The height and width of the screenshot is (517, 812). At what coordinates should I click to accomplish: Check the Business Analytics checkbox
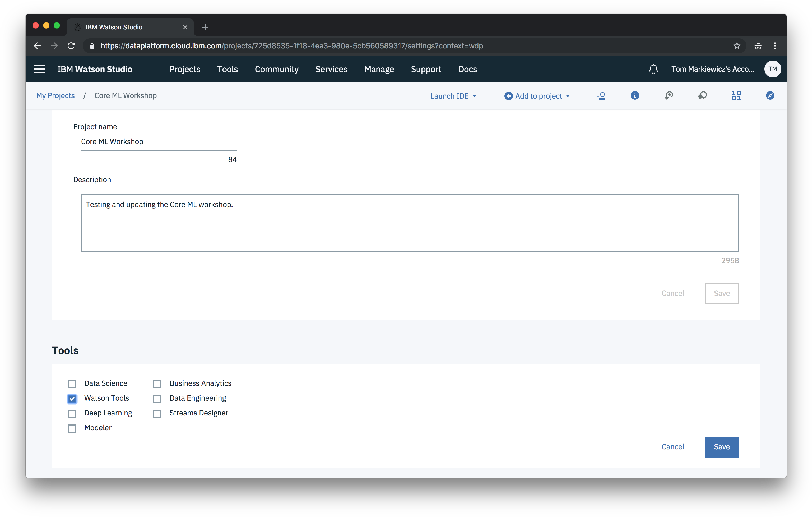tap(157, 384)
